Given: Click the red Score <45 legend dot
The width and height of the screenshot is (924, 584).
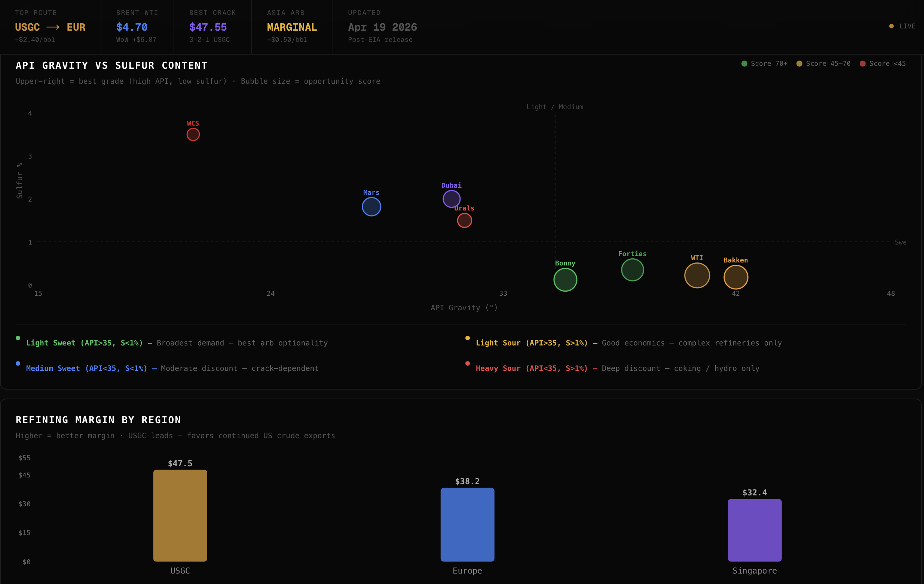Looking at the screenshot, I should tap(863, 64).
